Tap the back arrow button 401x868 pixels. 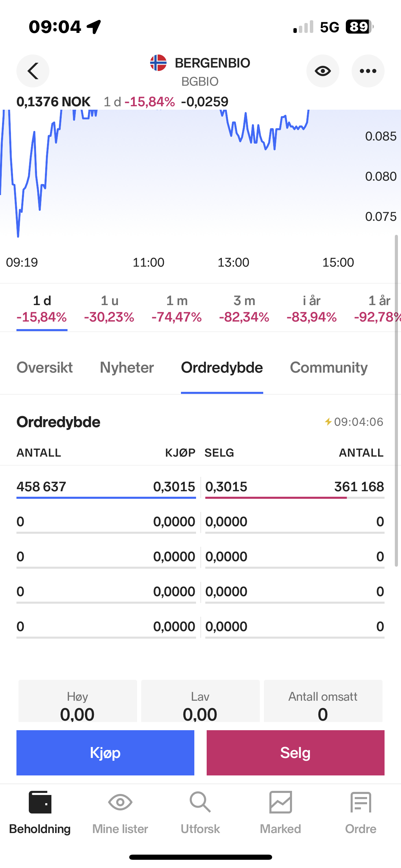(x=33, y=71)
